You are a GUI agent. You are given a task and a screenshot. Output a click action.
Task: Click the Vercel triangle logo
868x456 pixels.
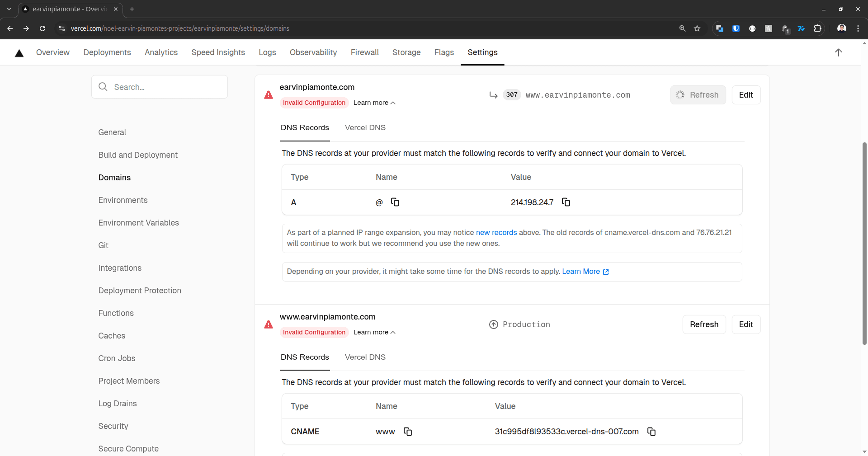tap(19, 53)
